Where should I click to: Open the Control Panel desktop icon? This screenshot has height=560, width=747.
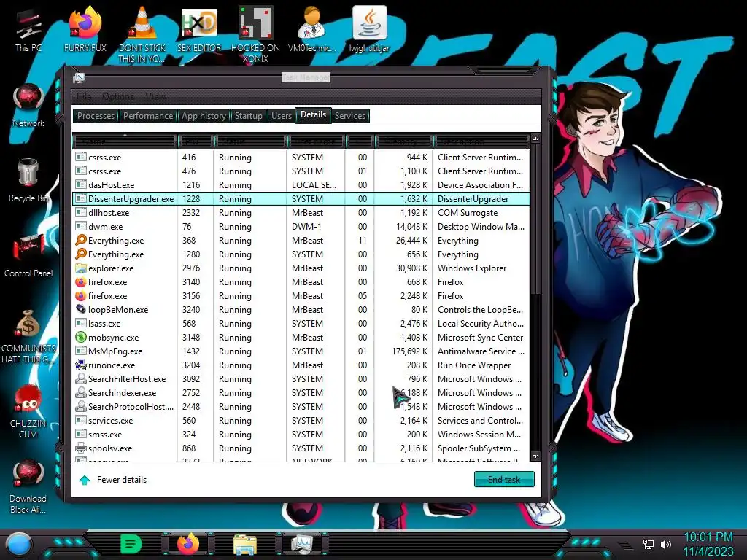(x=28, y=254)
